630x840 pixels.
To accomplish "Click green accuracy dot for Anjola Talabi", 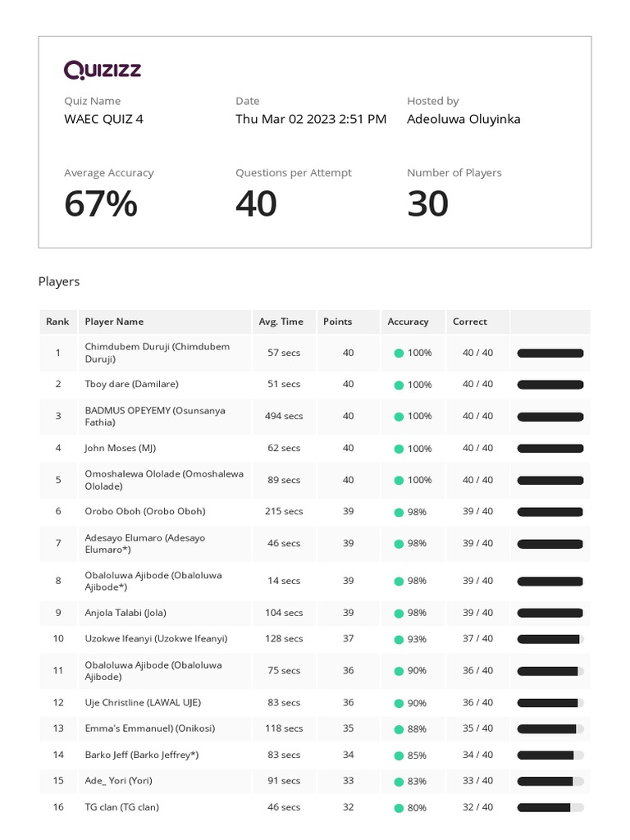I will [x=399, y=614].
